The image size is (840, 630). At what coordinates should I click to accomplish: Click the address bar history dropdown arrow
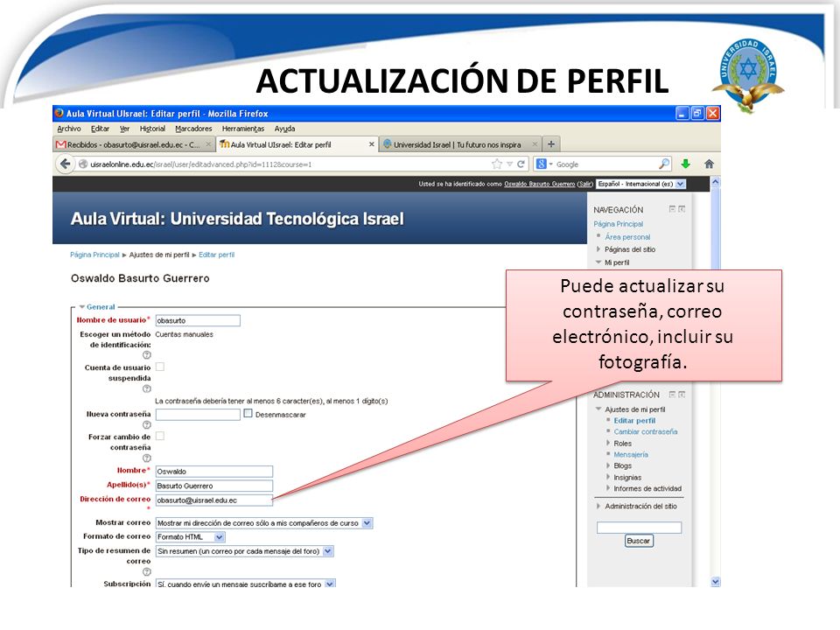(x=509, y=164)
